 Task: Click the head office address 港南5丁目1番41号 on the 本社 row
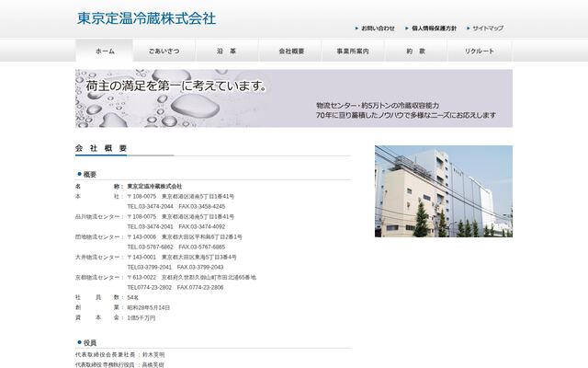coord(208,196)
